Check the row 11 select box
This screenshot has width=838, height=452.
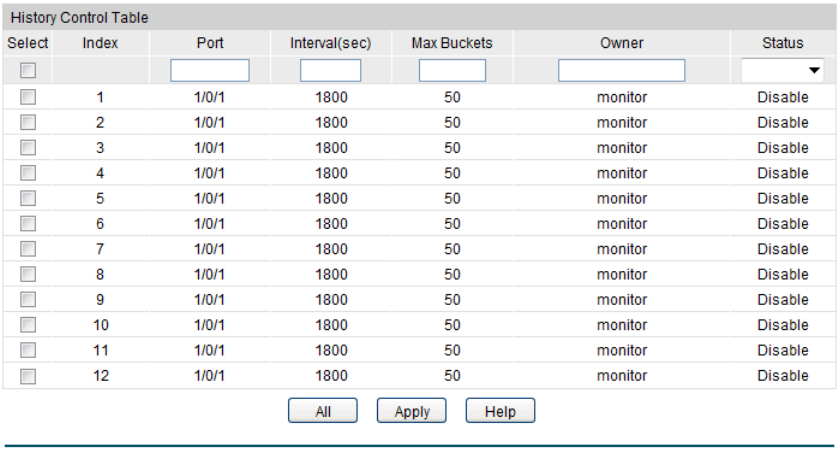tap(28, 350)
